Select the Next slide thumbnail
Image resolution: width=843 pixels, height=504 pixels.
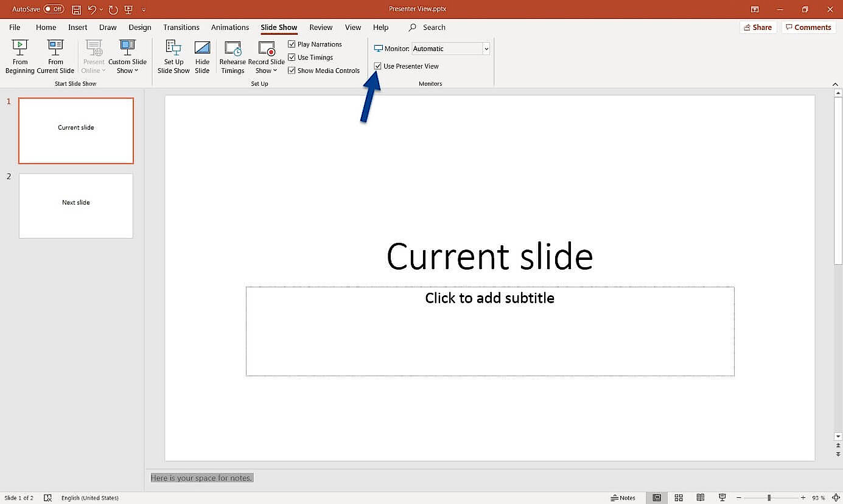75,205
